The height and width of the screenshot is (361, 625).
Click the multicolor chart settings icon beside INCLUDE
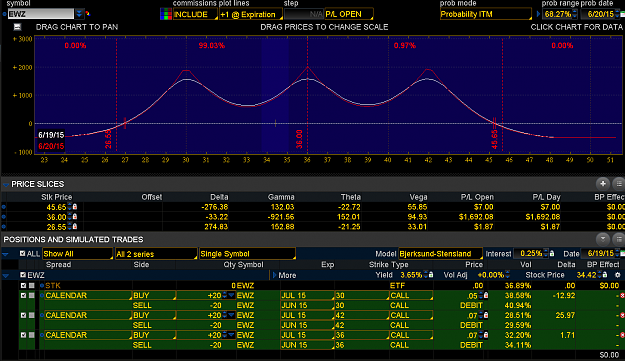pos(166,14)
